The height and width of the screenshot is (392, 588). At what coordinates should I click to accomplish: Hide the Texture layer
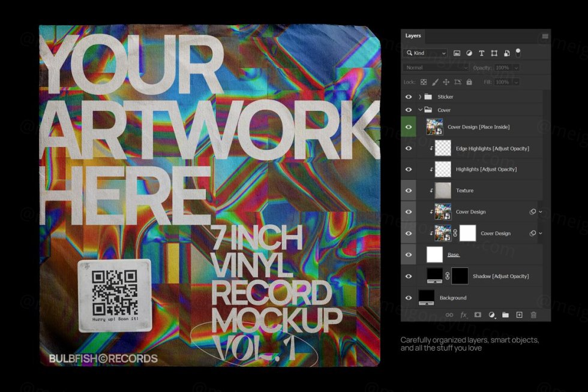pyautogui.click(x=409, y=191)
